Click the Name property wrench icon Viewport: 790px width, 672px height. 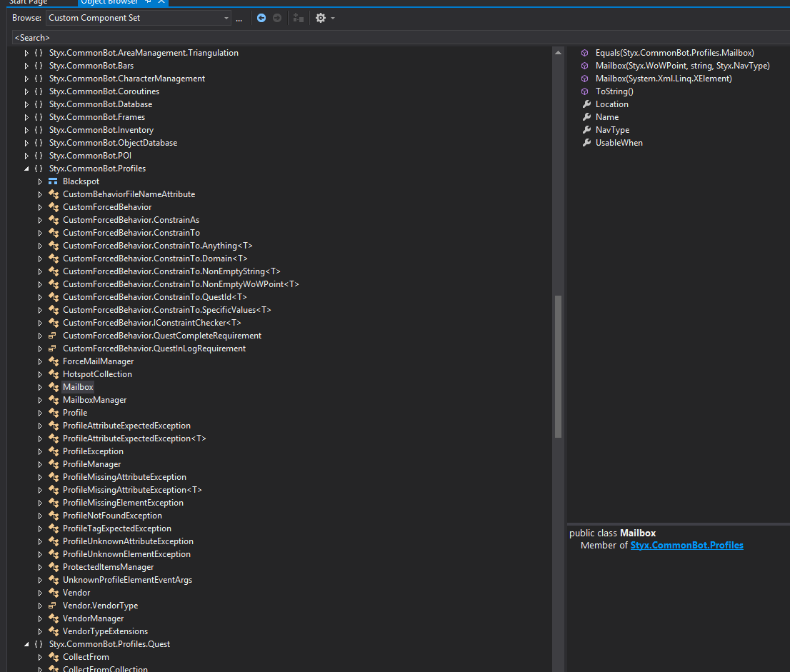pyautogui.click(x=586, y=117)
